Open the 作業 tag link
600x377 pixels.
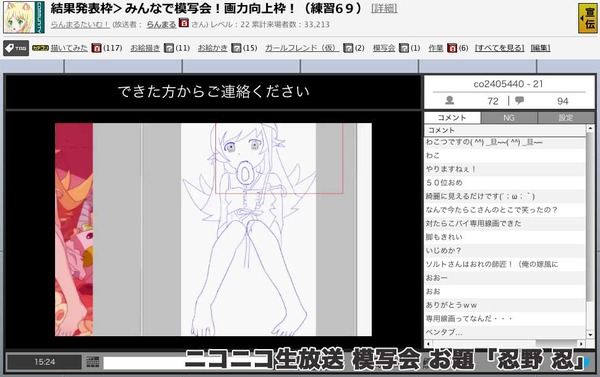pyautogui.click(x=436, y=48)
